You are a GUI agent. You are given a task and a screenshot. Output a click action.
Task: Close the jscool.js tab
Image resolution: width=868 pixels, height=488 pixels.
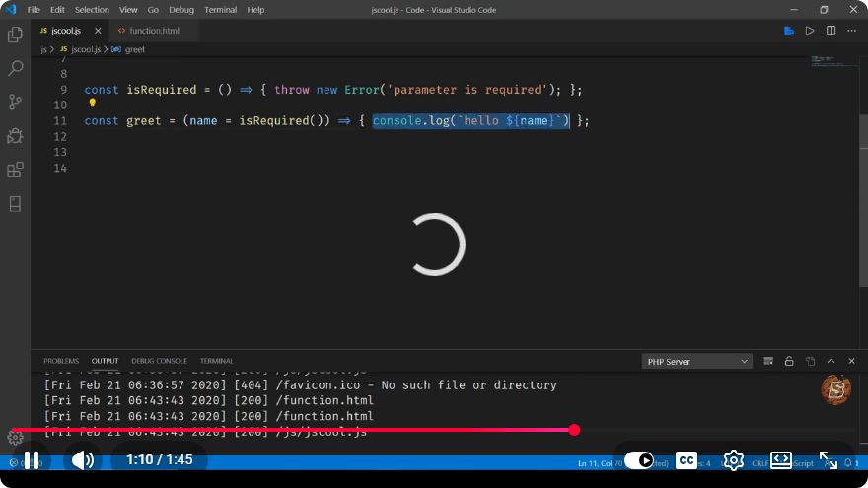click(98, 31)
